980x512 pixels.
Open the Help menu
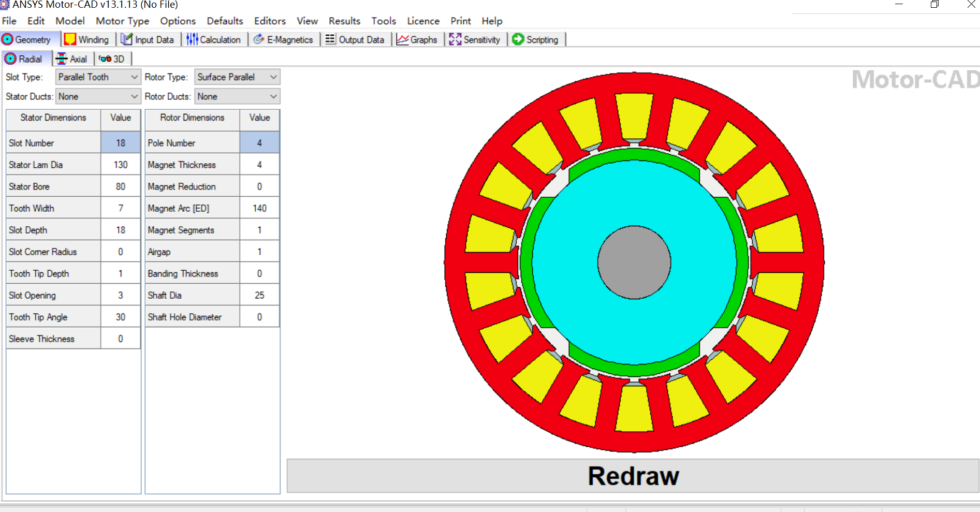[x=492, y=21]
